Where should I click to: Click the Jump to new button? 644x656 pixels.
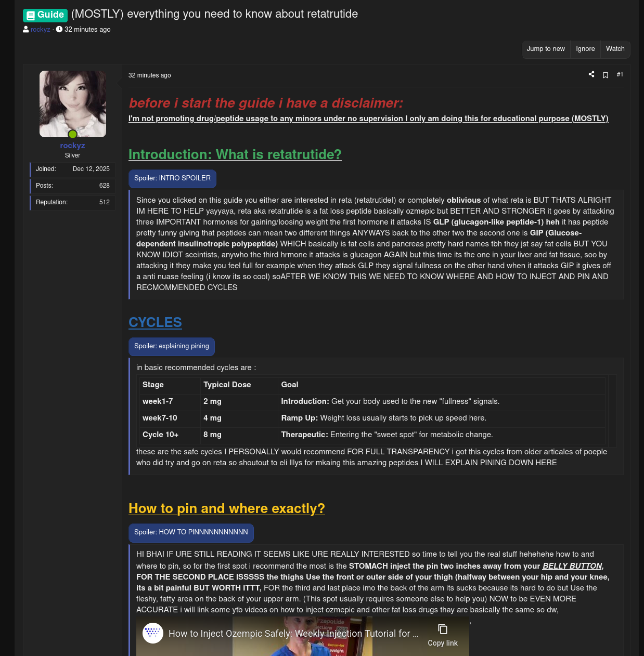pos(546,49)
